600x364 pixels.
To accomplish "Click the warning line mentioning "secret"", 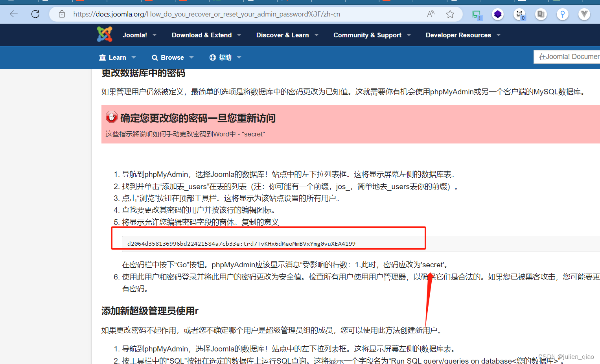I will [x=185, y=134].
